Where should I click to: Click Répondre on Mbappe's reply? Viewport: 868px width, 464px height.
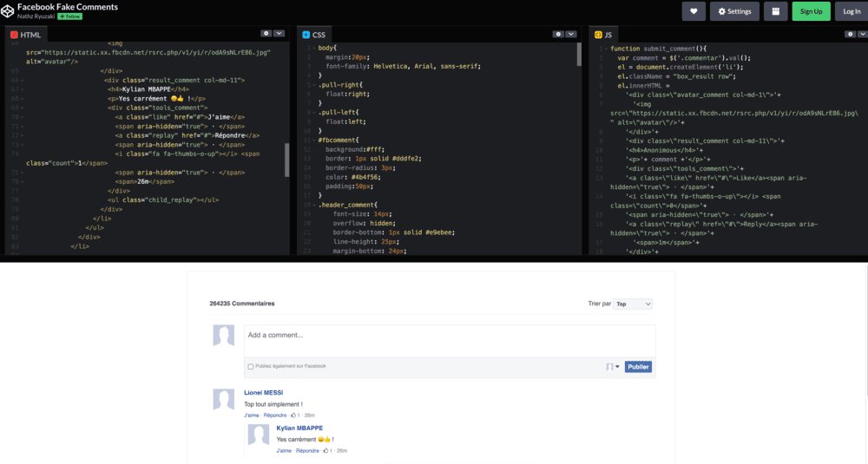pyautogui.click(x=307, y=451)
